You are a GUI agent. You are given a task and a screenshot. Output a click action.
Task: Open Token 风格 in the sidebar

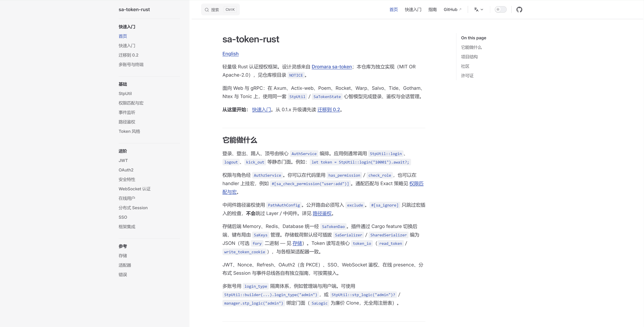point(129,131)
